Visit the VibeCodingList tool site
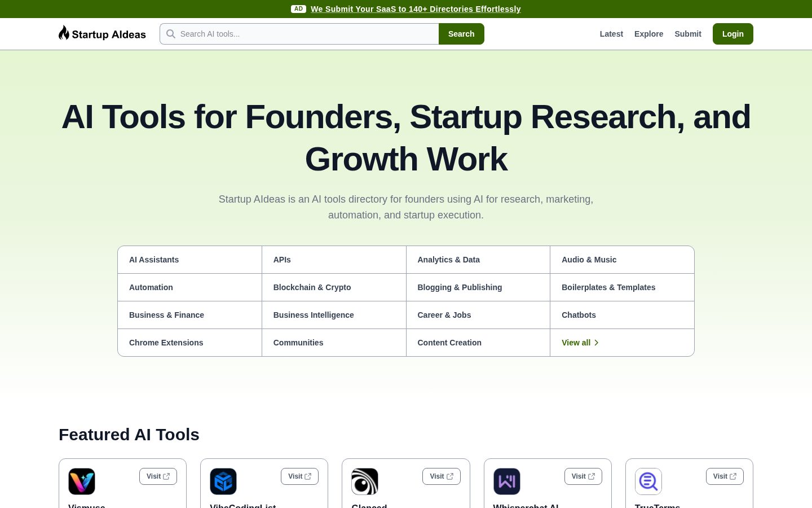Image resolution: width=812 pixels, height=508 pixels. [x=299, y=476]
